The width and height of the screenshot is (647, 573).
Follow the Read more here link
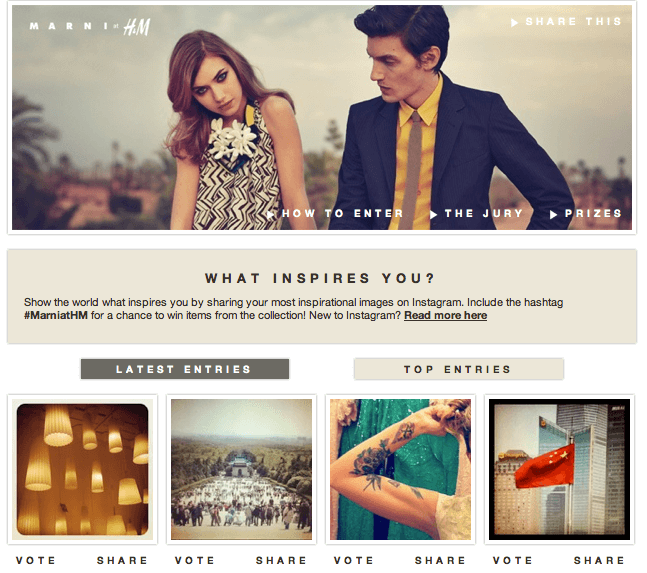(445, 315)
